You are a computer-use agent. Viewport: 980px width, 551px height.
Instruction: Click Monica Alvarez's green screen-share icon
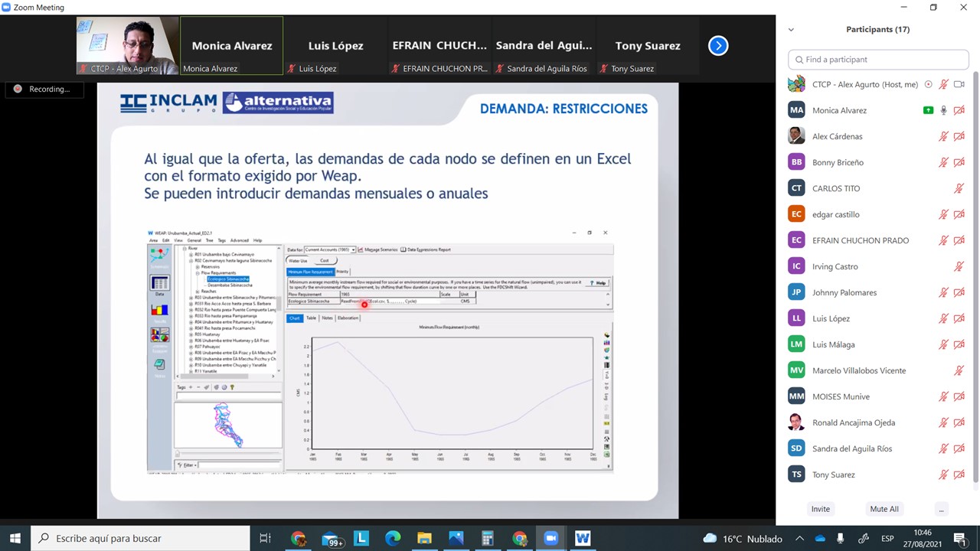point(928,110)
